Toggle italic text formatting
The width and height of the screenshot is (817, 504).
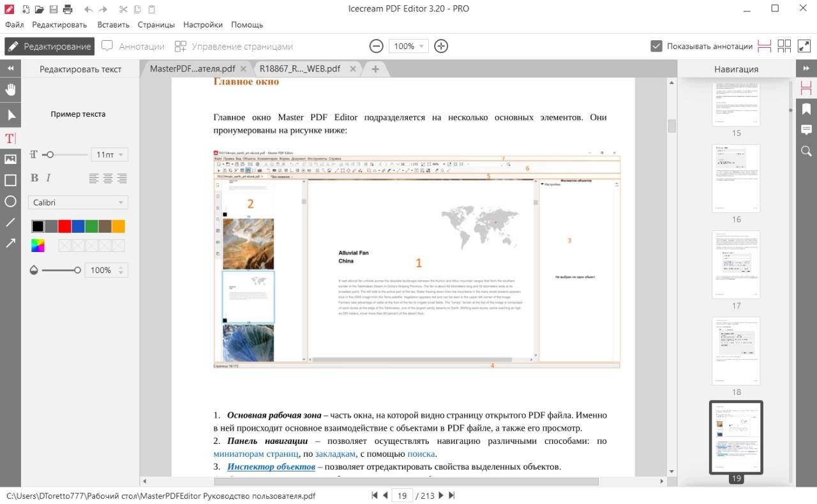click(x=49, y=179)
